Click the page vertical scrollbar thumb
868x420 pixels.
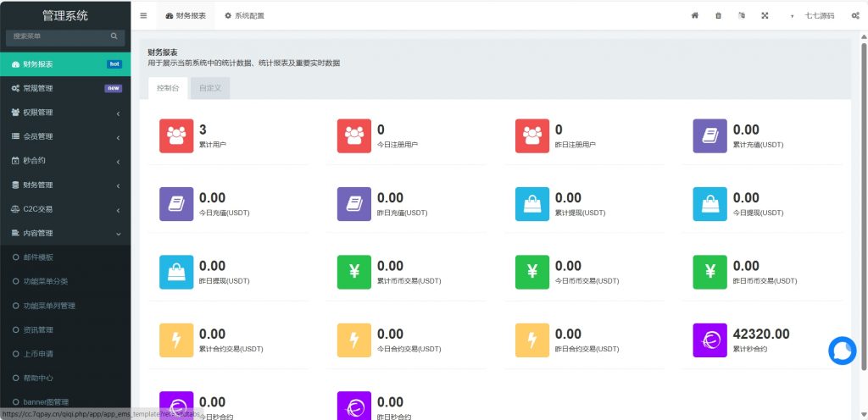tap(864, 206)
